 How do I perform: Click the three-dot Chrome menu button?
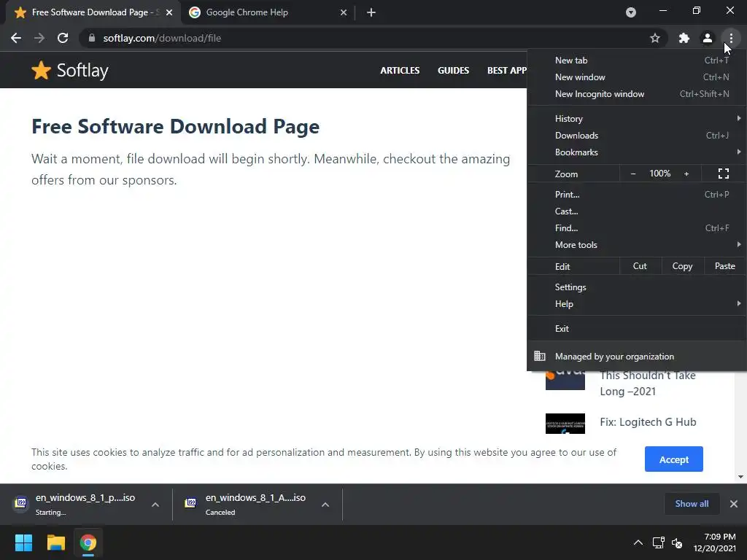click(731, 38)
